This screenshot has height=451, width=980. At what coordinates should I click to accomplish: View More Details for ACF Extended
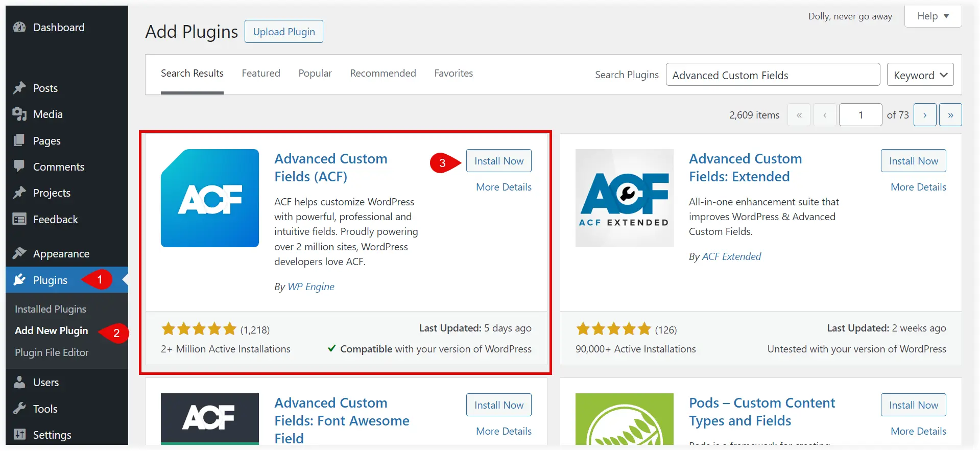click(918, 187)
